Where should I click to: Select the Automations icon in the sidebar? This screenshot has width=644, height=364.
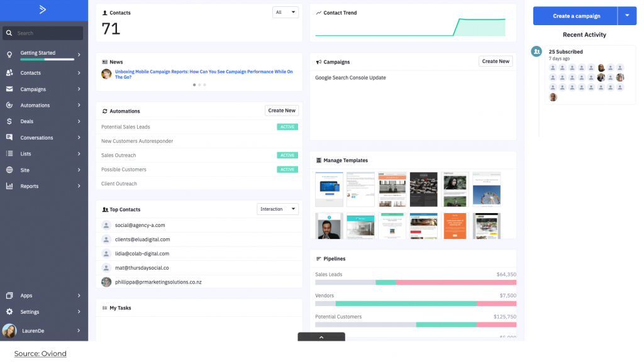(x=11, y=105)
